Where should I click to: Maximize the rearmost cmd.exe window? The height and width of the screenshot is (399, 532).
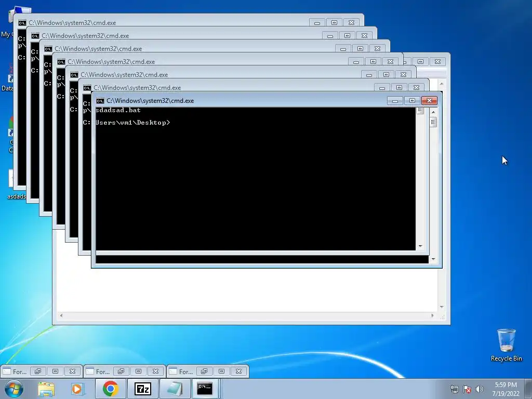334,22
